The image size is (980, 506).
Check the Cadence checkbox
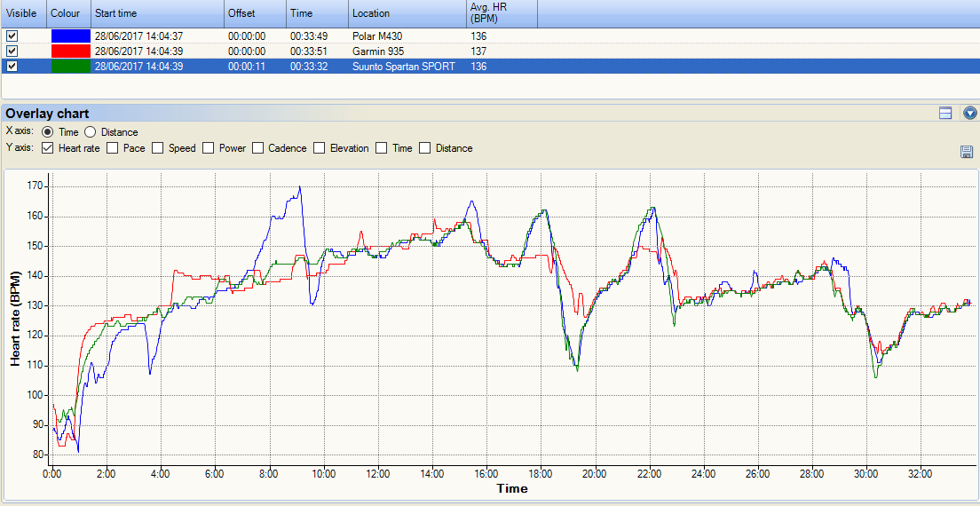(x=258, y=148)
